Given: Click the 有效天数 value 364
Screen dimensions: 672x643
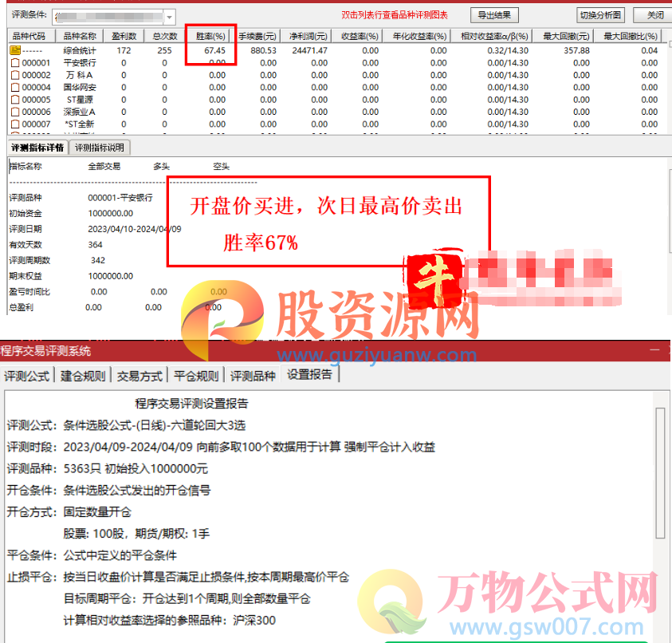Looking at the screenshot, I should point(95,244).
